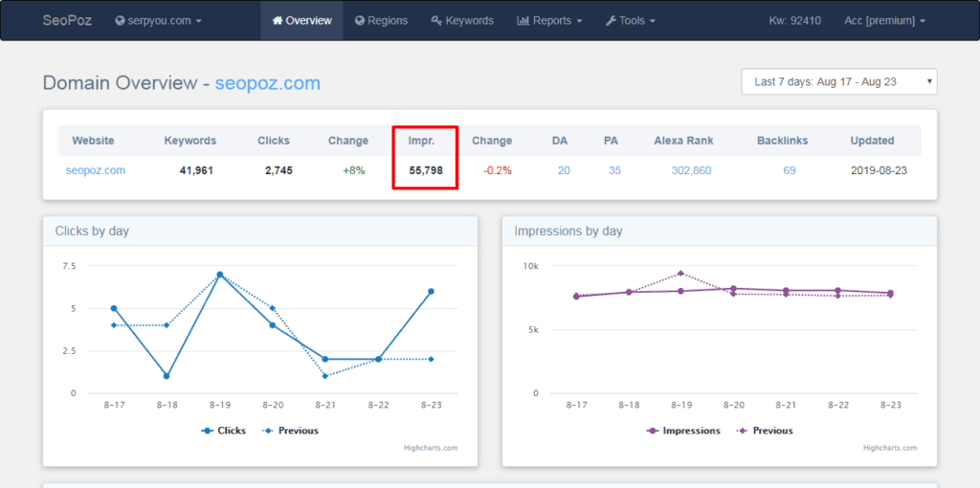Open the Last 7 days date range selector

click(839, 82)
